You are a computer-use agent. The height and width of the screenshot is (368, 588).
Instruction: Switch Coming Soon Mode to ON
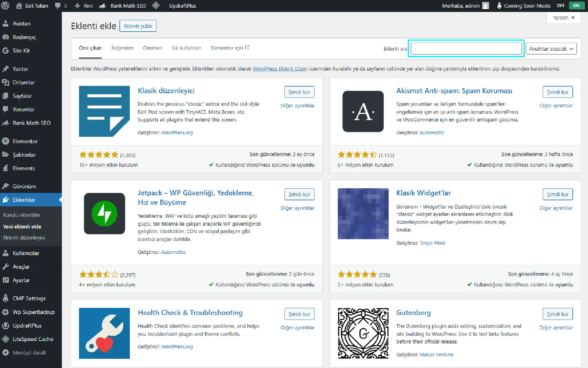tap(576, 6)
